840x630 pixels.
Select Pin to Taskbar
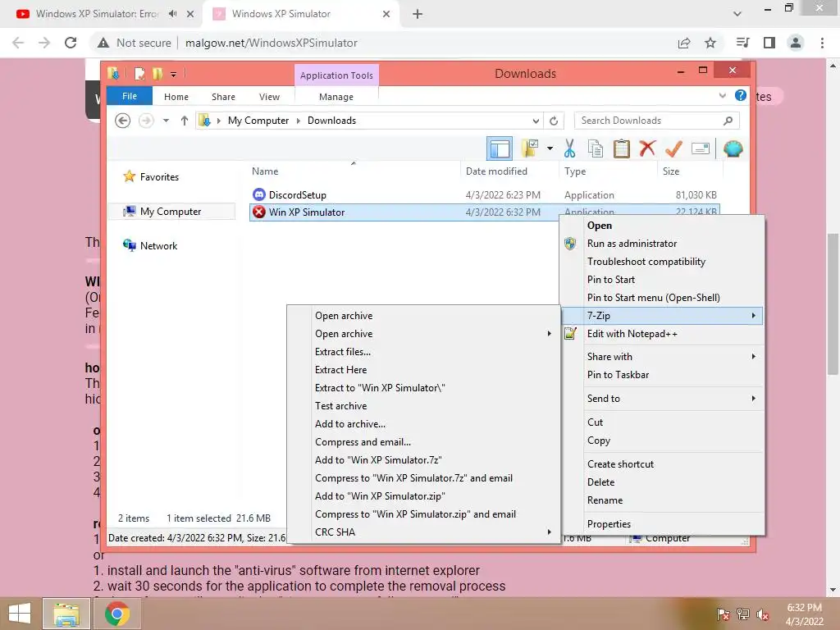[618, 375]
